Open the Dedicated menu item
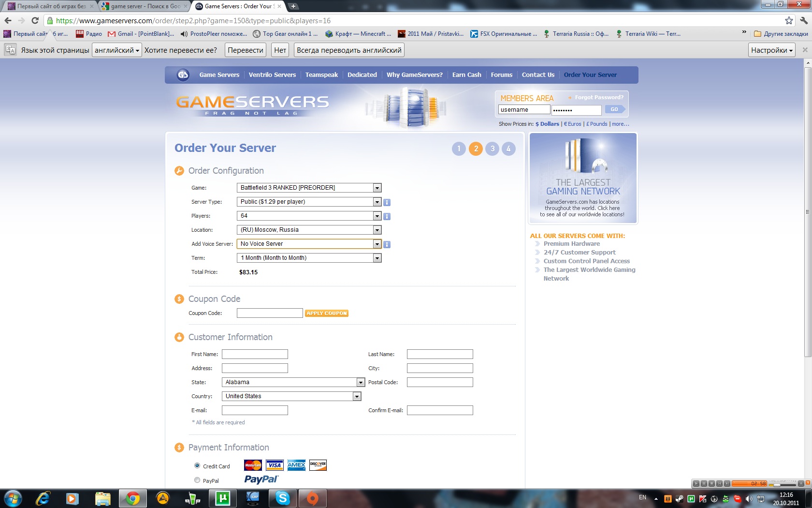 pyautogui.click(x=362, y=75)
